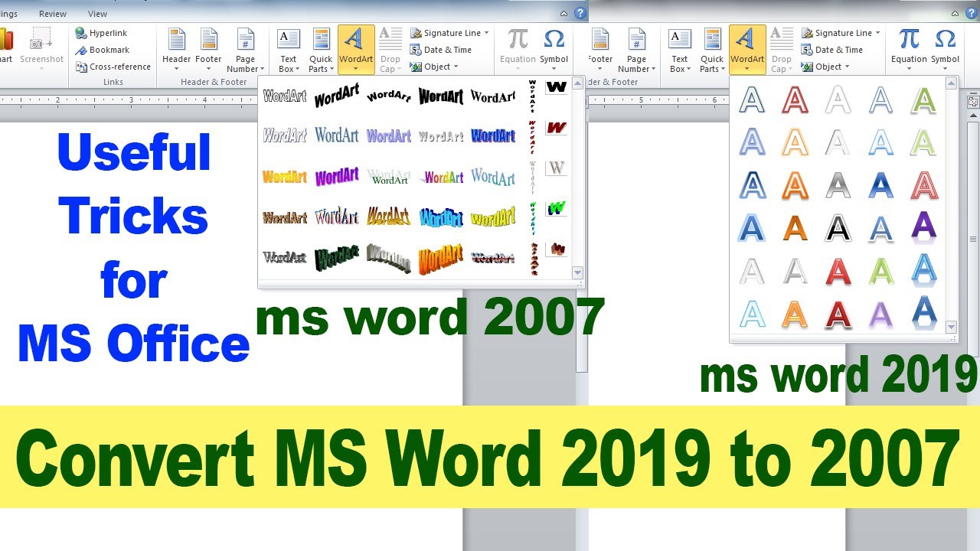Select the red striped outline A in the third row
Screen dimensions: 980x551
pyautogui.click(x=924, y=185)
